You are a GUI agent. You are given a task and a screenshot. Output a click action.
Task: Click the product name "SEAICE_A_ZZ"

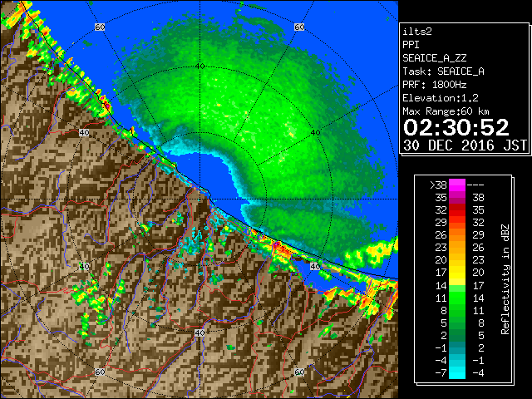pyautogui.click(x=434, y=58)
